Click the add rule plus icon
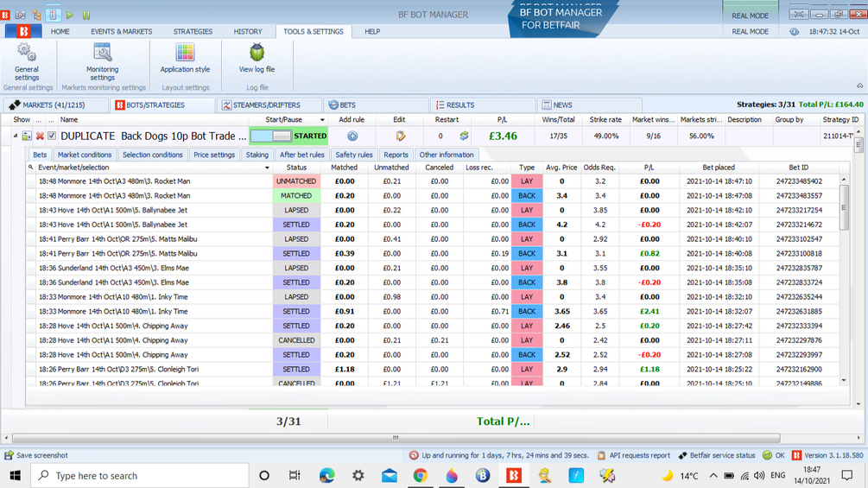868x488 pixels. tap(352, 136)
